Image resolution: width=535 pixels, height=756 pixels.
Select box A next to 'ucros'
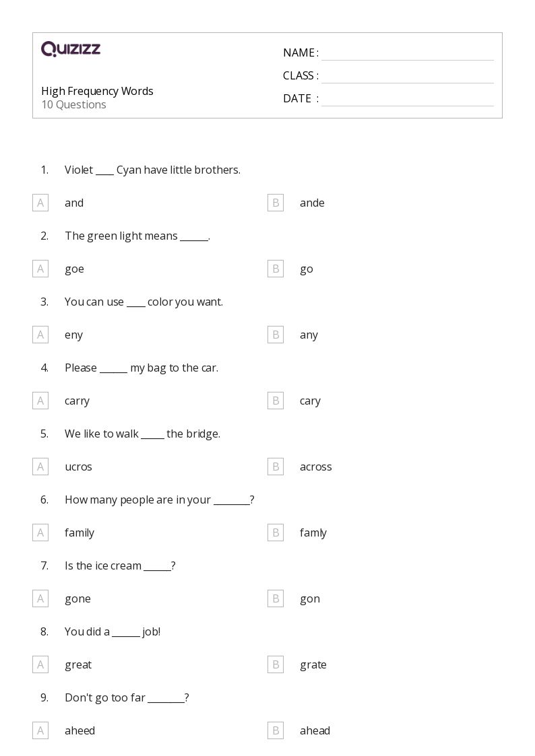[x=40, y=467]
